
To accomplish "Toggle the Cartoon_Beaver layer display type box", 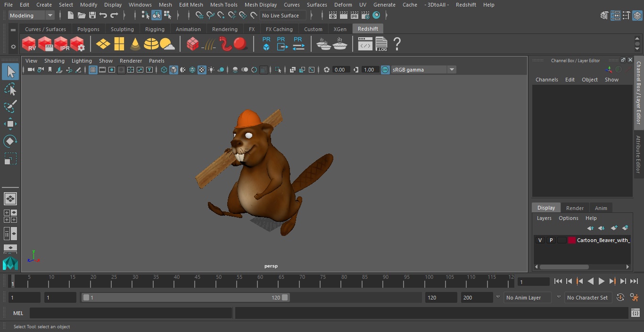I will click(x=561, y=240).
